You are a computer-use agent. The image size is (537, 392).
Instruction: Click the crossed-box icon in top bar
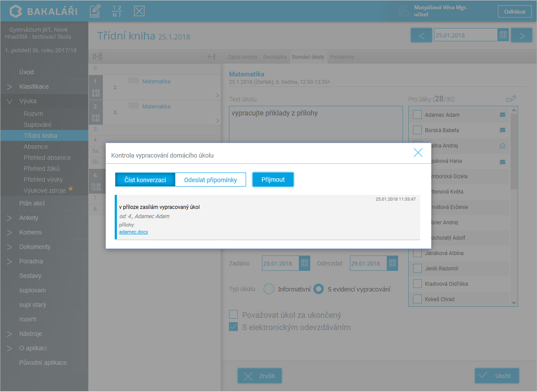click(139, 11)
